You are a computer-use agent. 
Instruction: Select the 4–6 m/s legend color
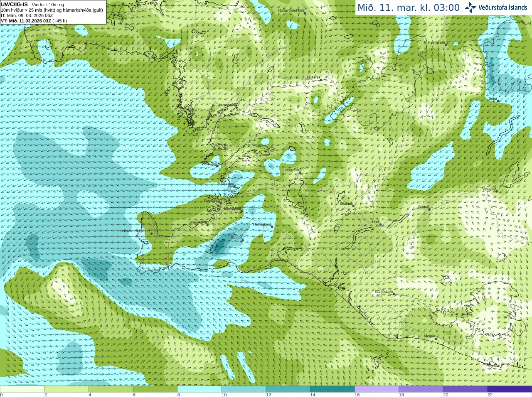click(x=111, y=389)
